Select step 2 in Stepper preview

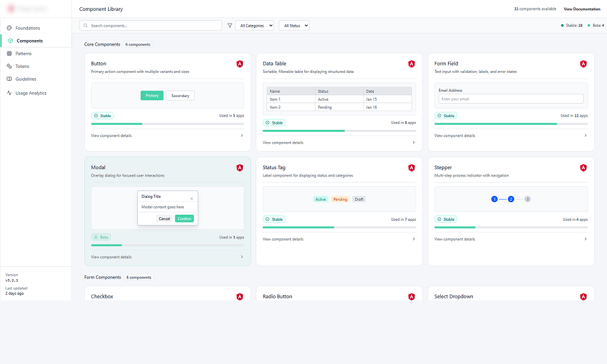click(511, 199)
